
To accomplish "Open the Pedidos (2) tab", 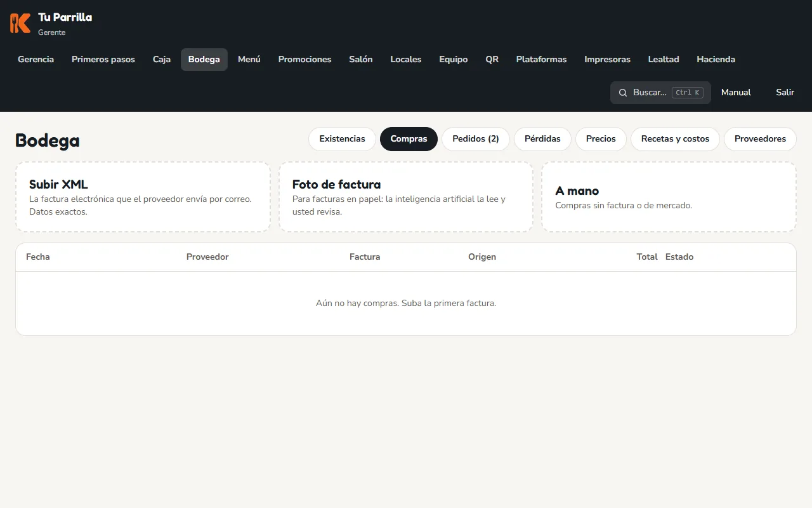I will pos(476,139).
